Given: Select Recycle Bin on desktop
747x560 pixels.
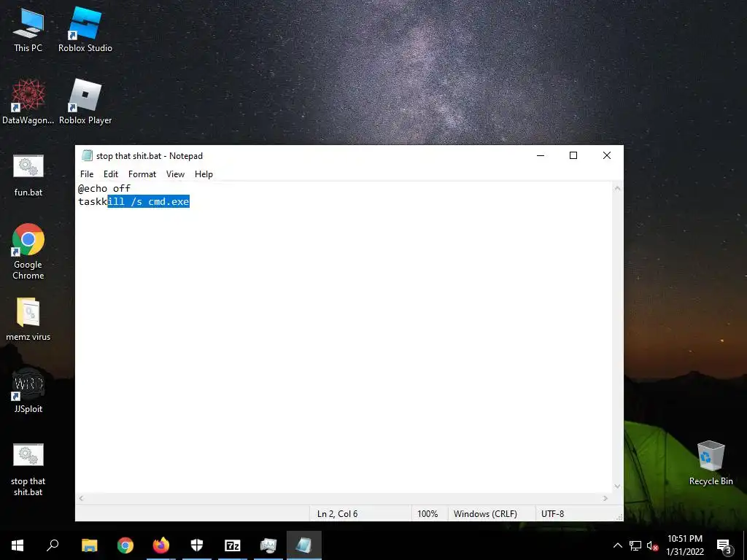Looking at the screenshot, I should (711, 463).
